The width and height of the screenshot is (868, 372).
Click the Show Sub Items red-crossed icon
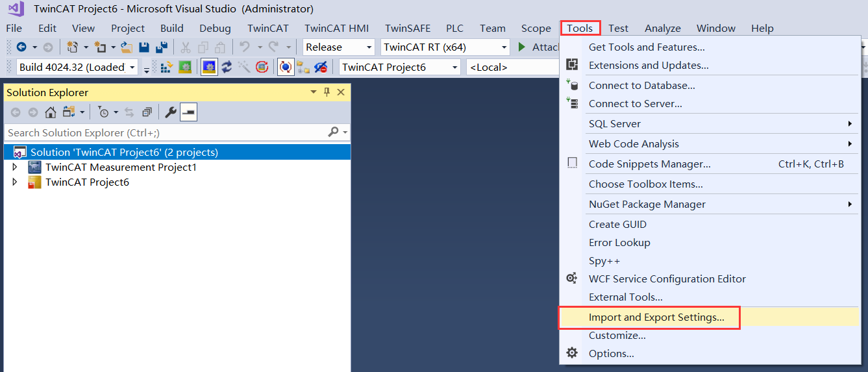(321, 67)
